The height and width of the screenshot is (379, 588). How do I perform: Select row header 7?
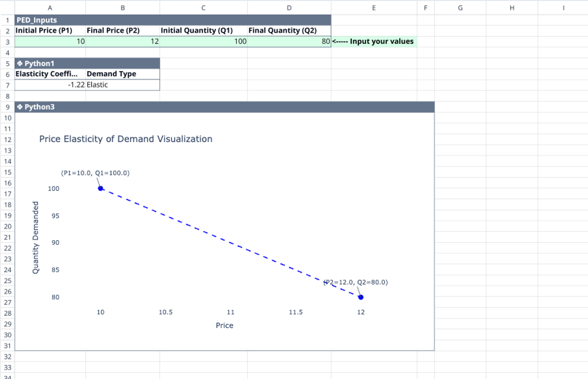[7, 85]
